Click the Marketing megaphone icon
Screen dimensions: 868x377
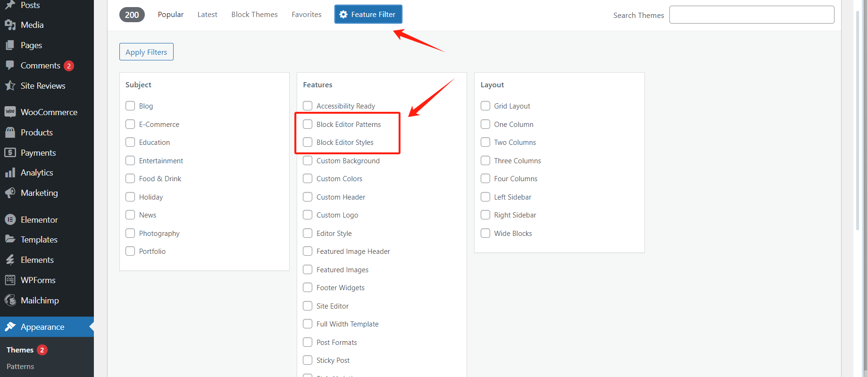[10, 193]
